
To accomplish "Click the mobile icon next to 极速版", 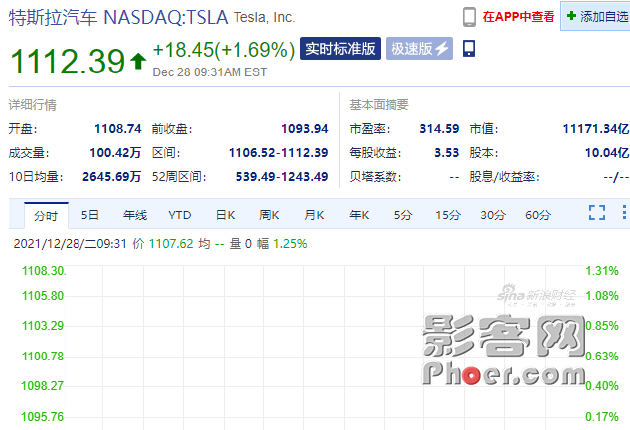I will (x=469, y=49).
